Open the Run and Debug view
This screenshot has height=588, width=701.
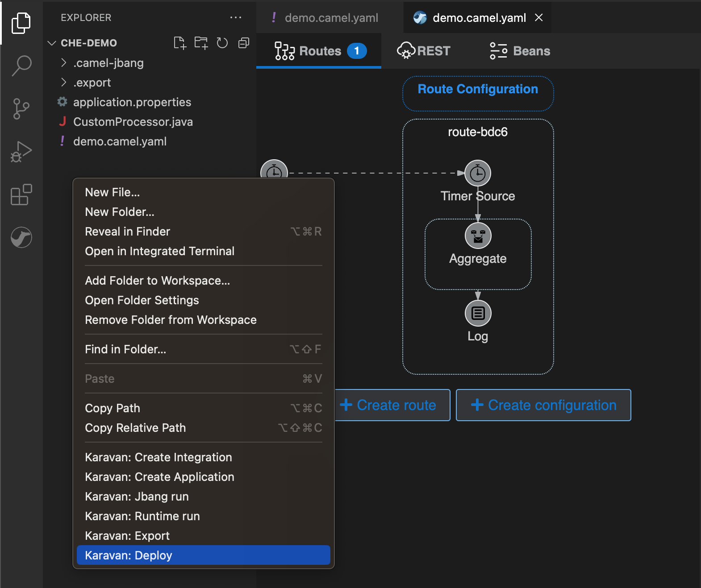click(x=21, y=152)
